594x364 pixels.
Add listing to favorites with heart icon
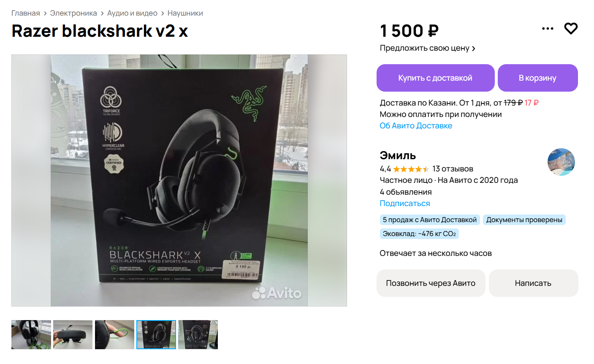pyautogui.click(x=571, y=29)
